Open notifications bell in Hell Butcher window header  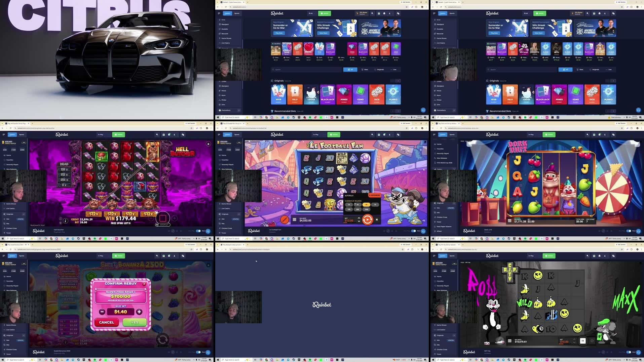coord(169,134)
